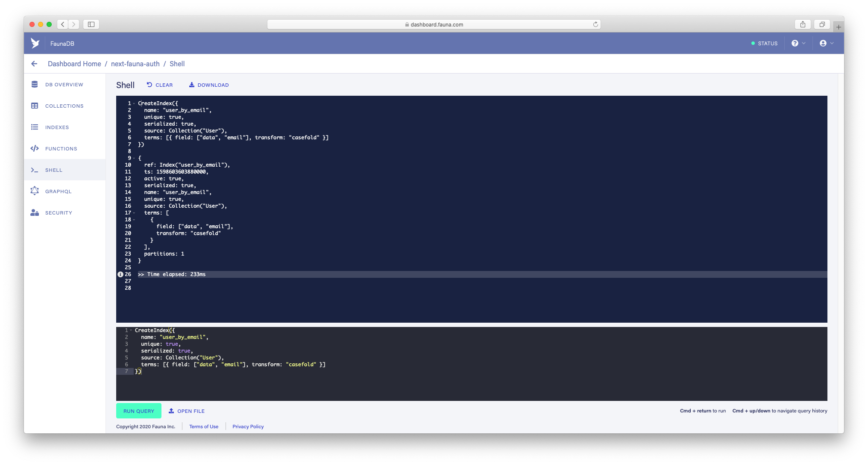The image size is (868, 465).
Task: Click the next-fauna-auth breadcrumb
Action: click(135, 64)
